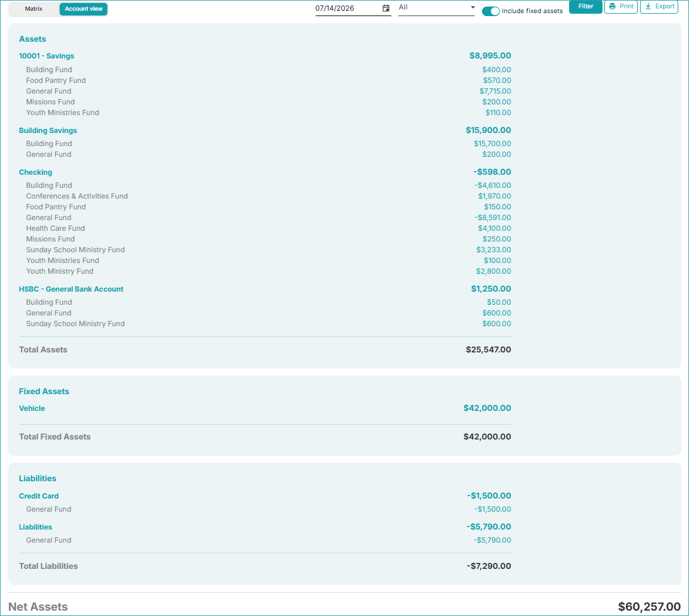Click the $15,900.00 Building Savings total
Viewport: 689px width, 616px height.
coord(488,131)
